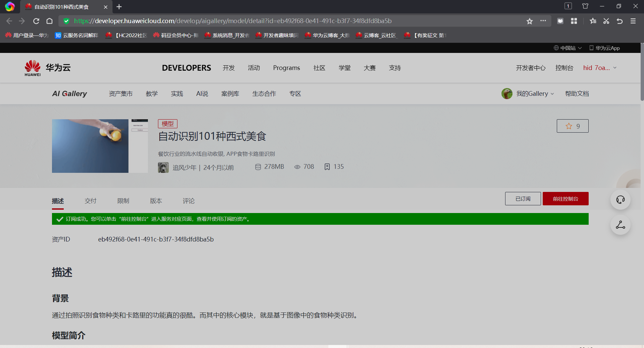Open the 华为云App link
The image size is (644, 348).
pos(604,48)
